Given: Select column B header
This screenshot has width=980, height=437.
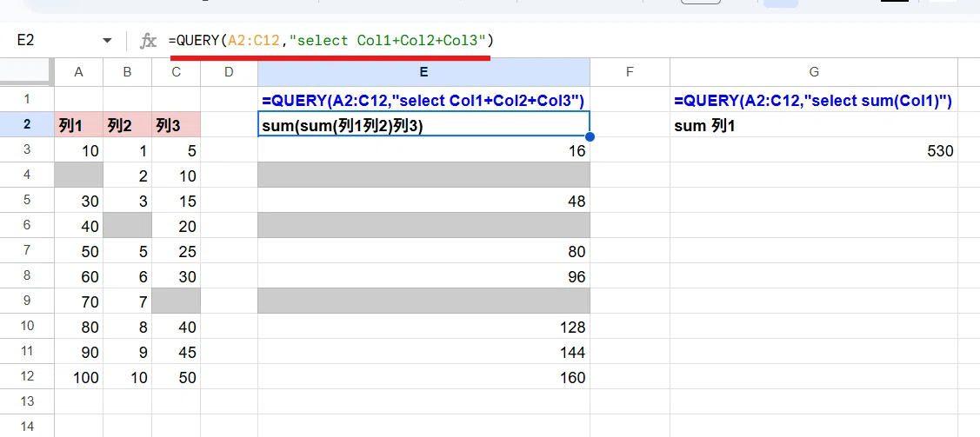Looking at the screenshot, I should pos(128,72).
